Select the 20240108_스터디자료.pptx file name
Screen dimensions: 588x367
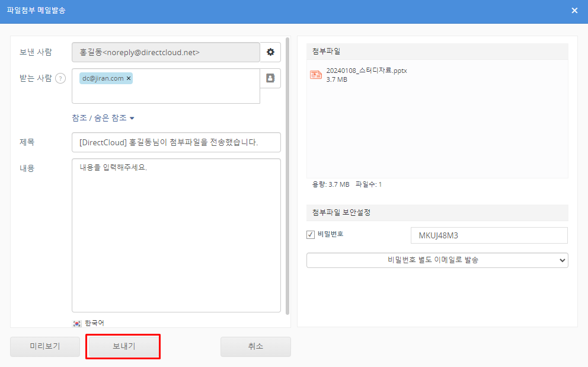click(366, 71)
